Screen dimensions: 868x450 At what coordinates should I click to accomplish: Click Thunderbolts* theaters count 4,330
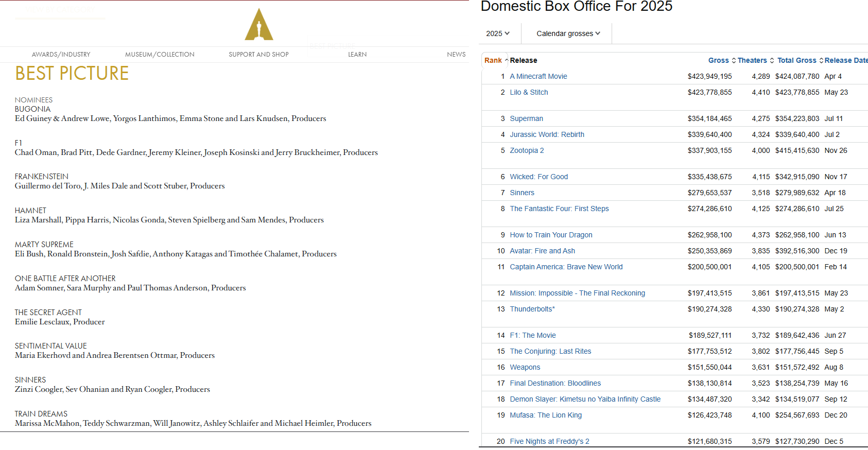click(x=760, y=309)
